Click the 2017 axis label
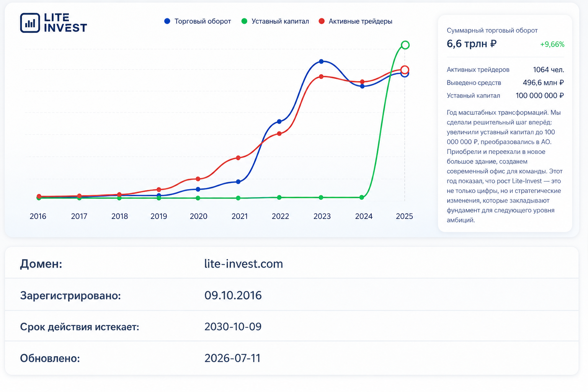588x392 pixels. [x=79, y=216]
